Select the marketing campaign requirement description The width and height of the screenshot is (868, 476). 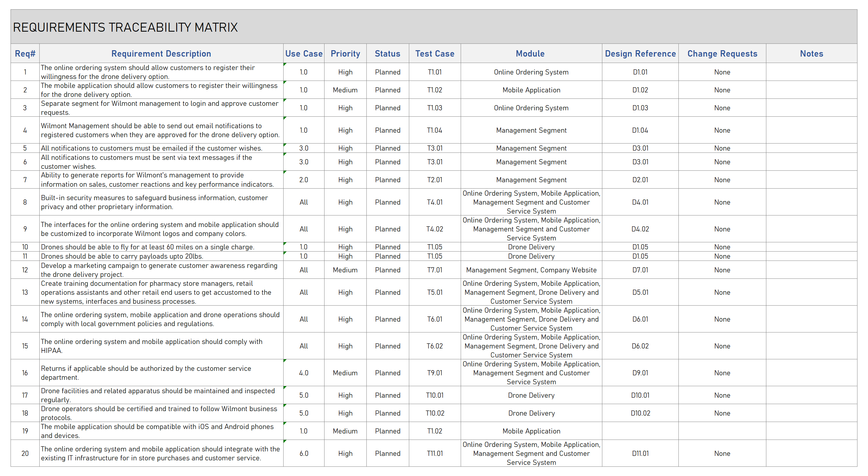point(161,270)
